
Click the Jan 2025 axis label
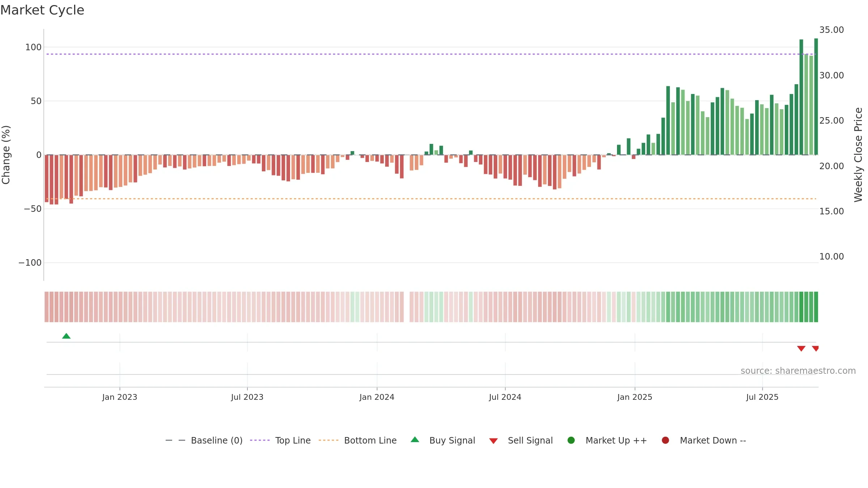point(635,397)
